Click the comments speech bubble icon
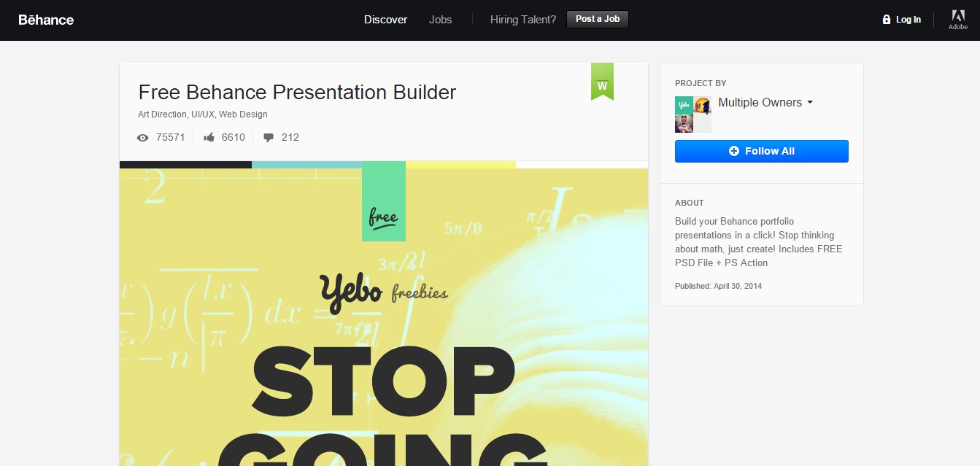 coord(269,137)
